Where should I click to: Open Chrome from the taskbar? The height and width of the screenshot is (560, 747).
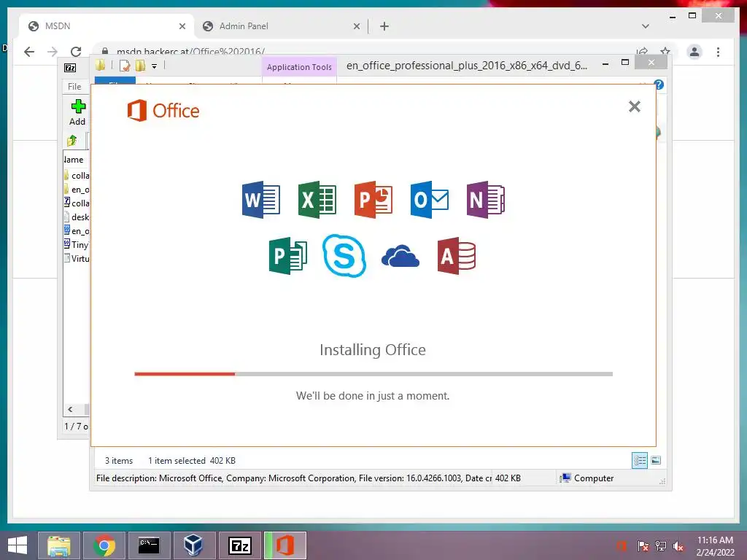104,545
